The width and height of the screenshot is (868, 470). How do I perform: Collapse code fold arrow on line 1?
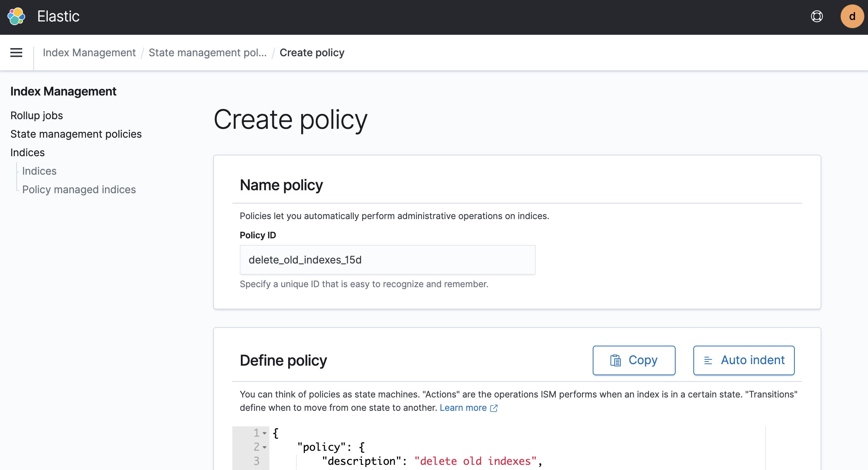[265, 433]
